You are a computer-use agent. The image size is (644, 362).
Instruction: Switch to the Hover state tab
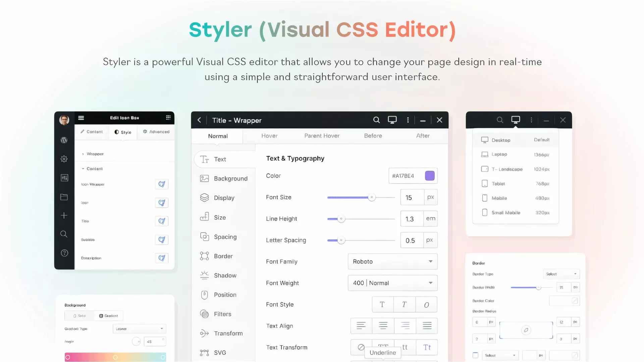click(x=269, y=136)
